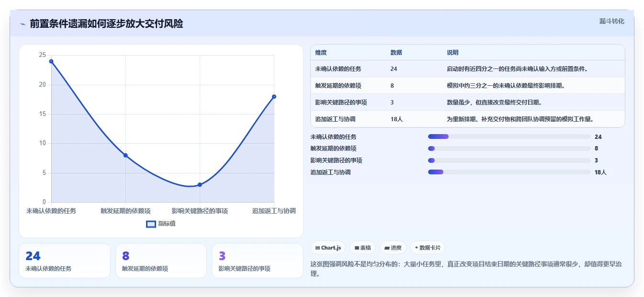The height and width of the screenshot is (297, 644).
Task: Open the stat card showing 24 未确认依赖的任务
Action: (65, 261)
